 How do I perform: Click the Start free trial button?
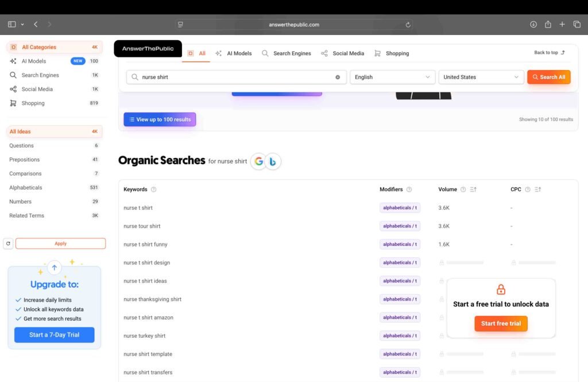501,323
